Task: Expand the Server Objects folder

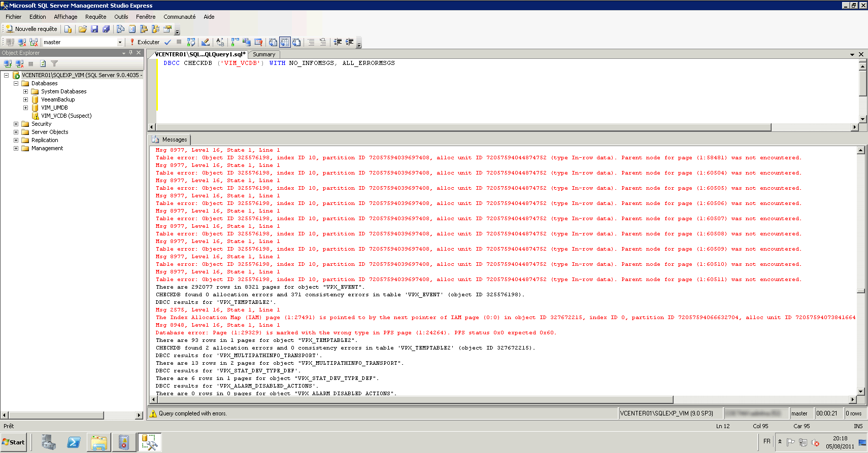Action: (x=16, y=132)
